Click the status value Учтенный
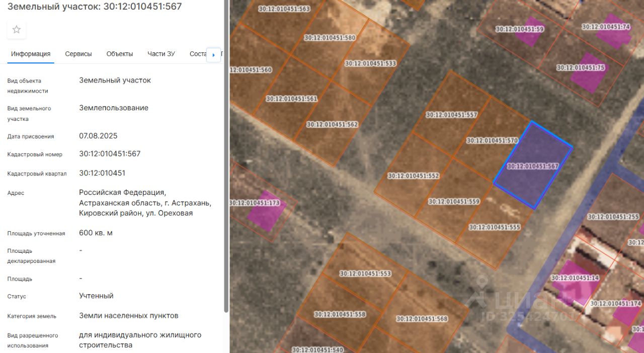Viewport: 644px width, 353px height. click(x=96, y=296)
